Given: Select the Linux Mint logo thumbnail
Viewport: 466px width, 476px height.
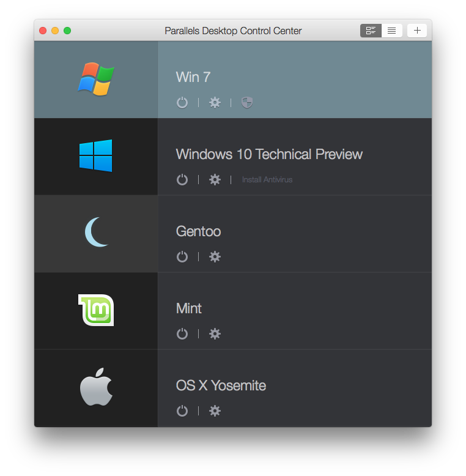Looking at the screenshot, I should coord(96,310).
